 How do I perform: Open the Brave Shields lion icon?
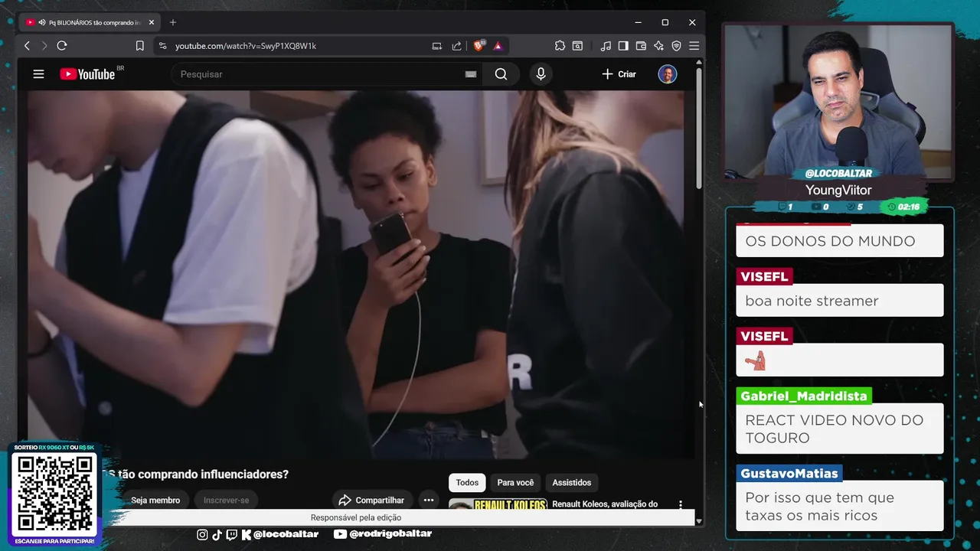[x=479, y=46]
